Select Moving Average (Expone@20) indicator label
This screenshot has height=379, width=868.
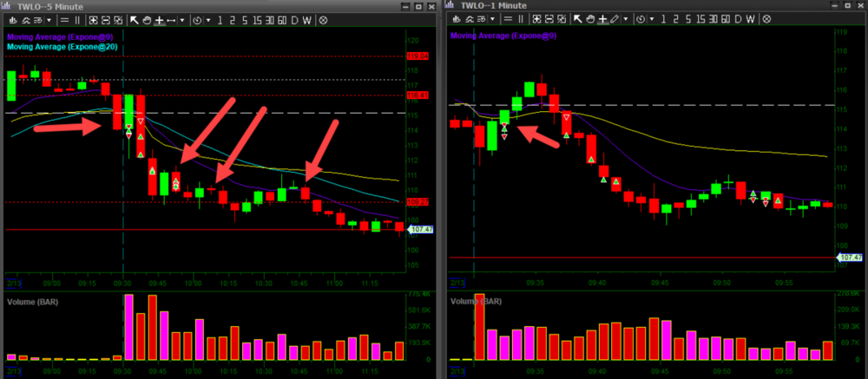point(62,47)
